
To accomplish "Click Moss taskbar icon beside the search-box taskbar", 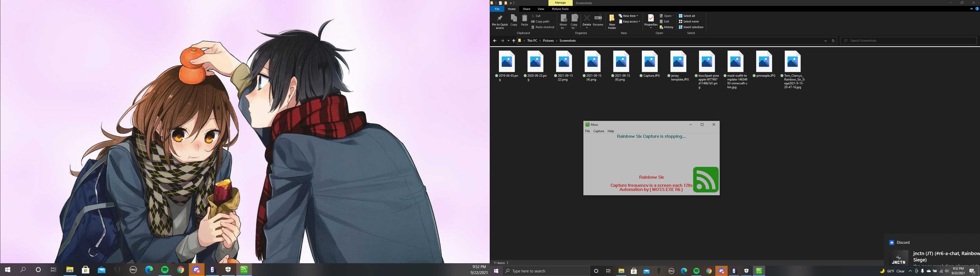I will (759, 271).
